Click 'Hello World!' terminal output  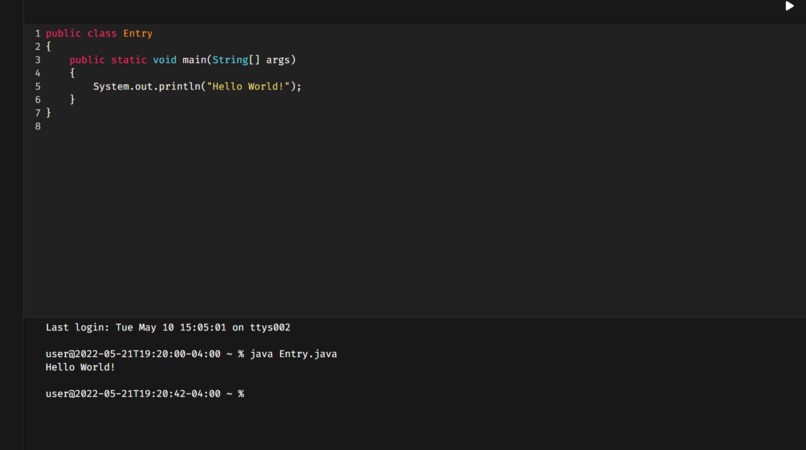(x=80, y=367)
